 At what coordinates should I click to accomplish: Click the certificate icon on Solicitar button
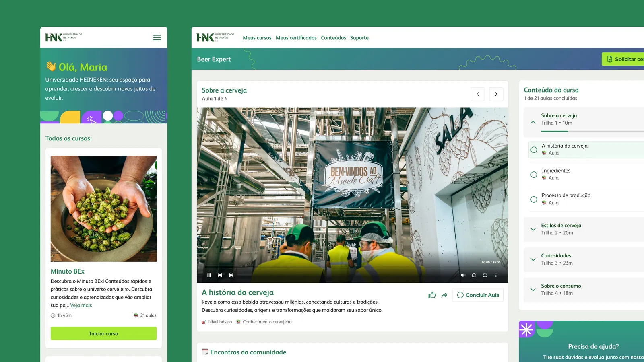pyautogui.click(x=610, y=59)
